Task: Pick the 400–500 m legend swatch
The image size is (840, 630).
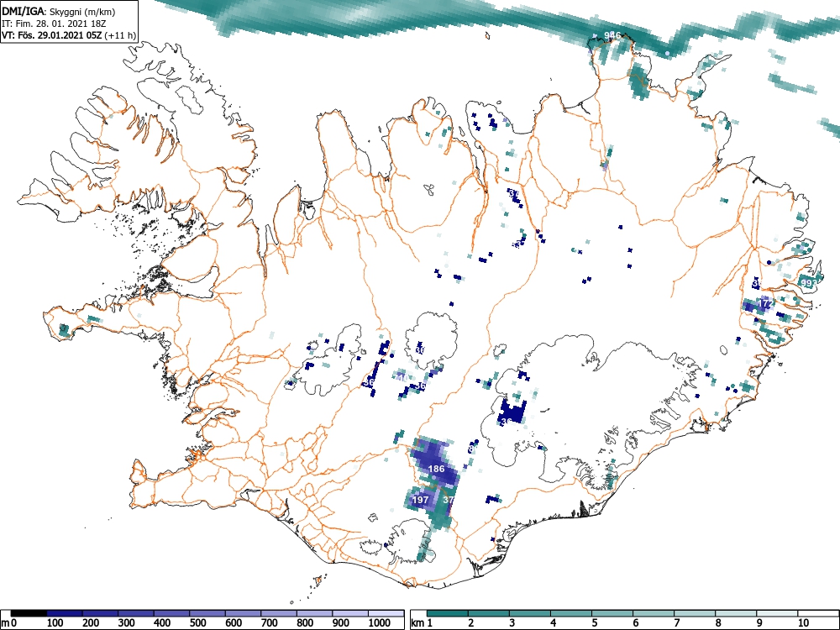Action: pyautogui.click(x=172, y=613)
